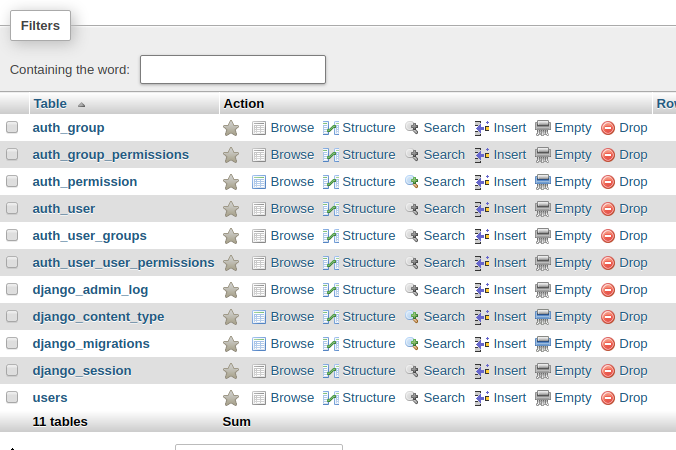The height and width of the screenshot is (450, 676).
Task: Open the dropdown below the table list
Action: click(x=259, y=447)
